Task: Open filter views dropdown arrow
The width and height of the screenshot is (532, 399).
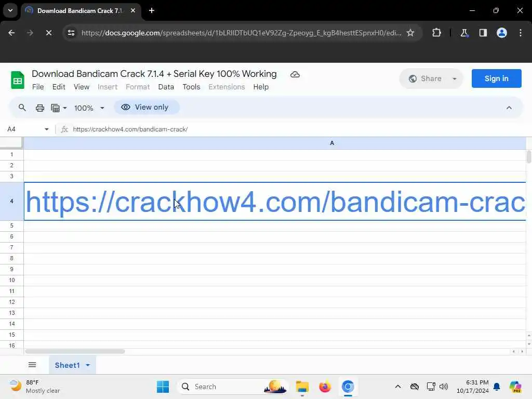Action: [x=65, y=108]
